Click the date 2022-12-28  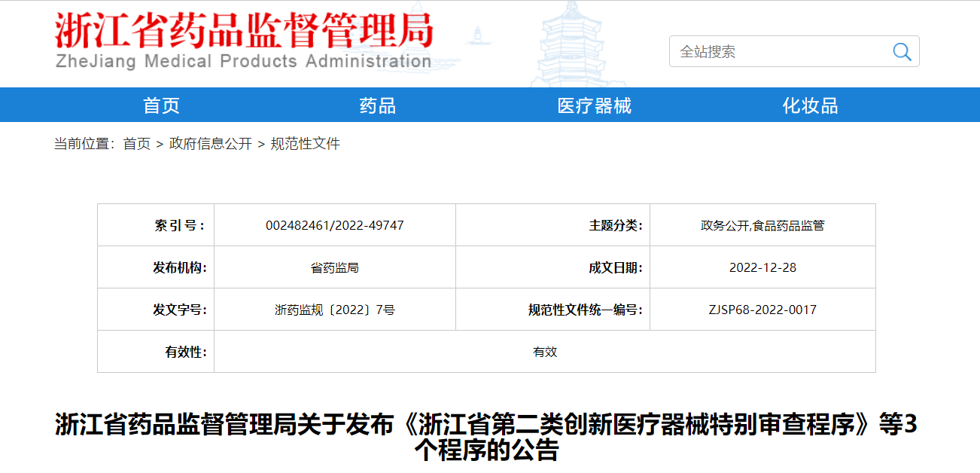(x=762, y=267)
